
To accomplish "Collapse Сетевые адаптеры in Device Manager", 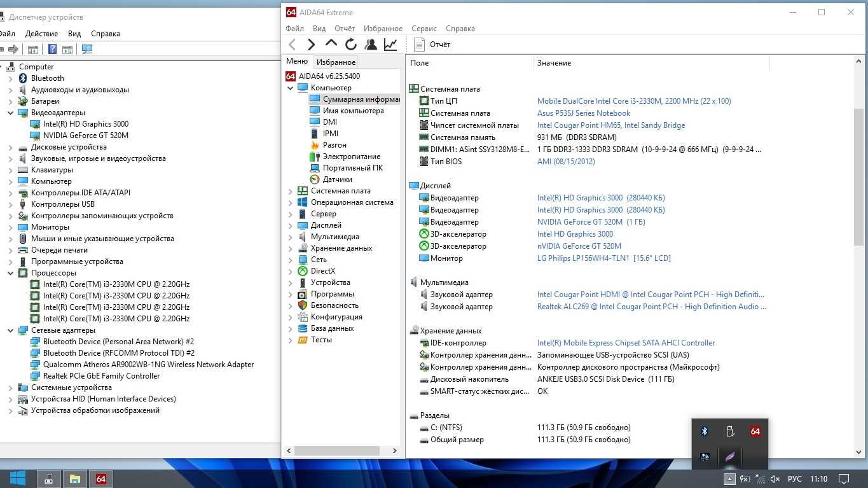I will pyautogui.click(x=10, y=330).
